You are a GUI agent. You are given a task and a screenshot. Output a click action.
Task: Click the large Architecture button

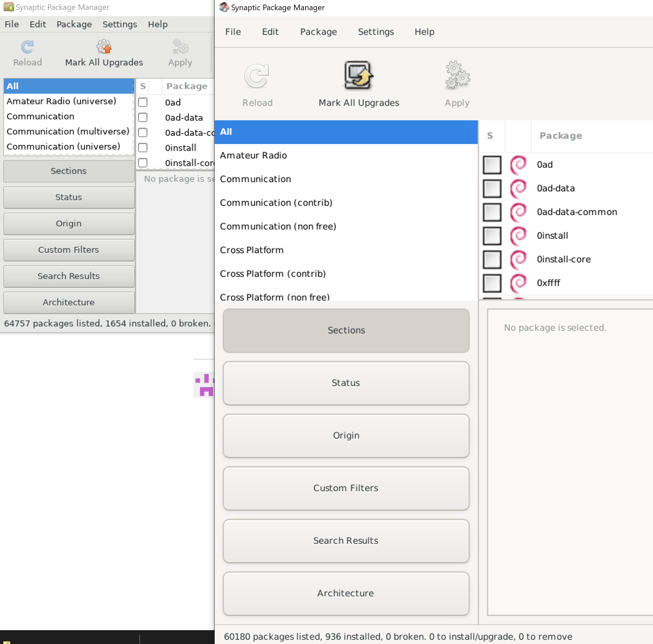[x=346, y=593]
